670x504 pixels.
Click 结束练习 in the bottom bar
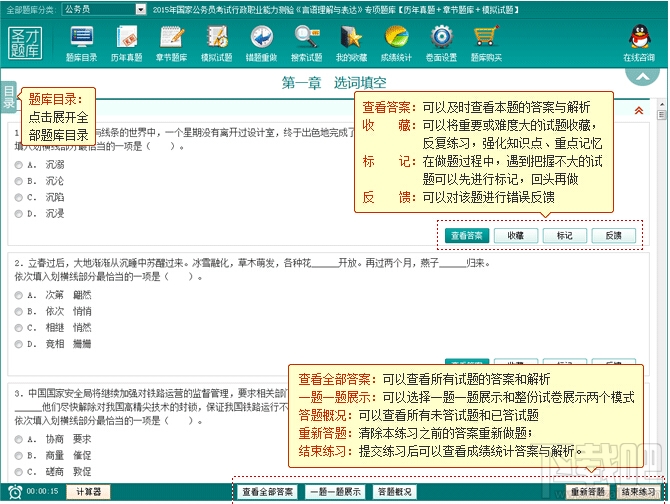coord(638,492)
